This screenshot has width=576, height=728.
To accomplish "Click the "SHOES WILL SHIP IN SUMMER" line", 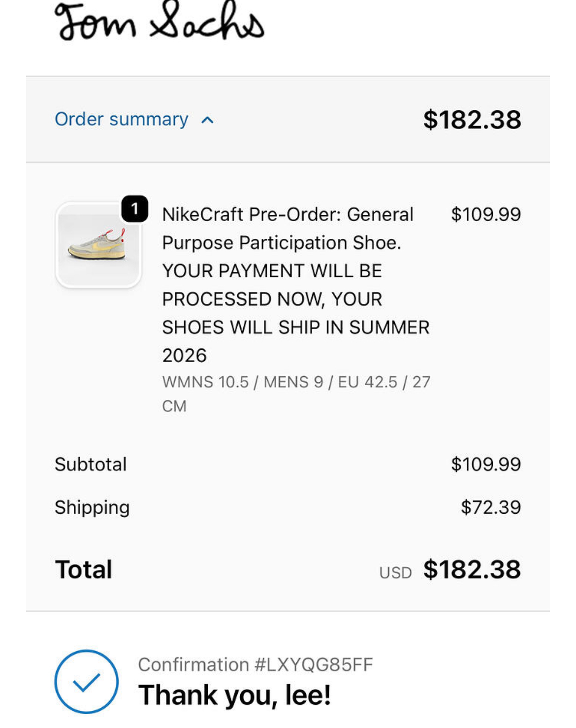I will (295, 328).
